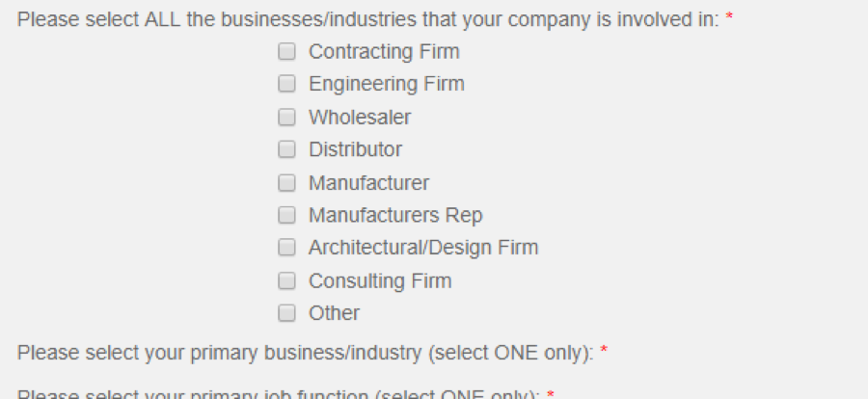
Task: Check the Other checkbox
Action: tap(286, 312)
